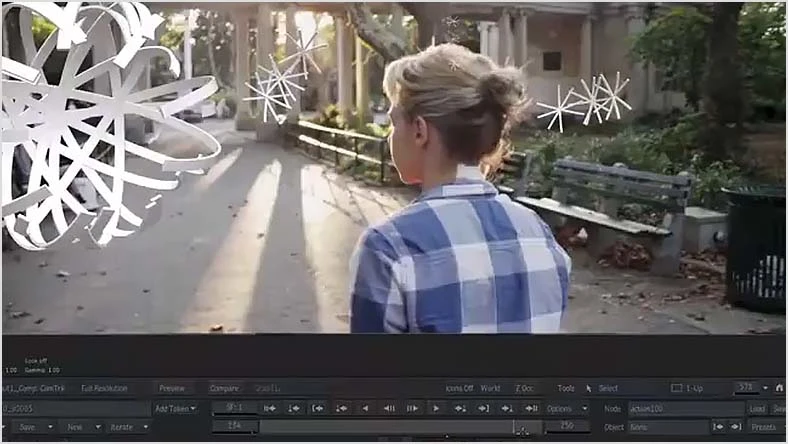Play the clip forward
The height and width of the screenshot is (444, 788).
tap(436, 409)
